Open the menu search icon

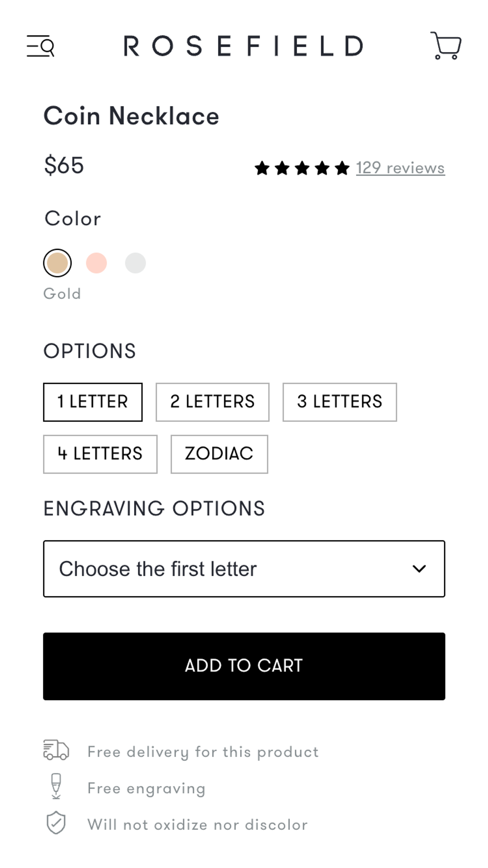click(x=41, y=46)
